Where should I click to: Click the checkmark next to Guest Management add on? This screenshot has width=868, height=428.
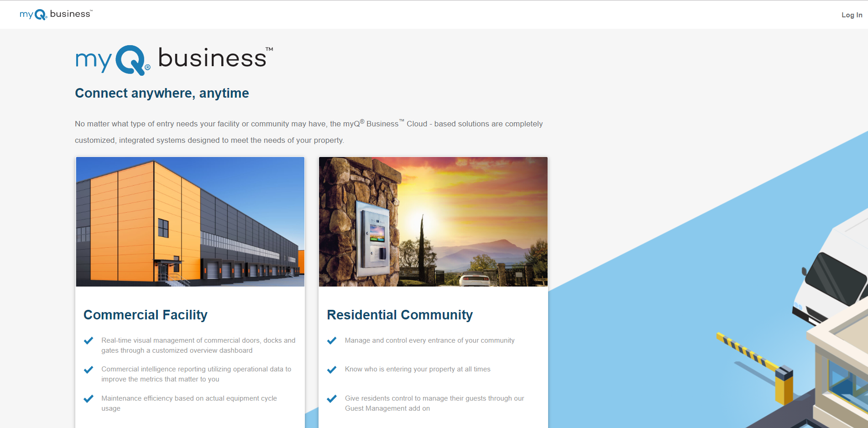point(332,398)
